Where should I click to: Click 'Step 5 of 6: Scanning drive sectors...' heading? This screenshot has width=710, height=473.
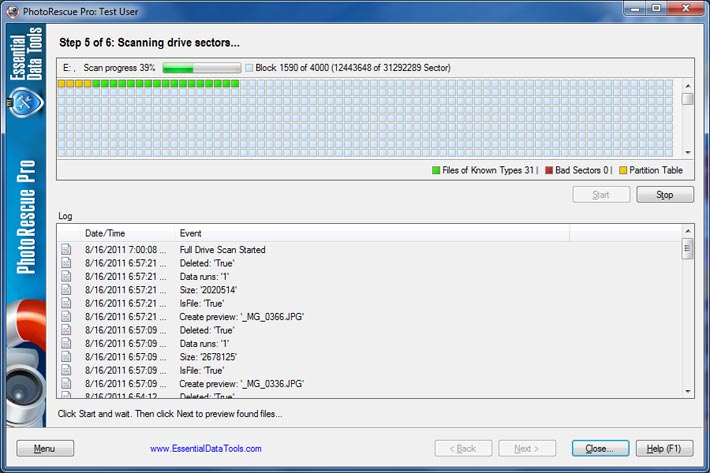(149, 43)
